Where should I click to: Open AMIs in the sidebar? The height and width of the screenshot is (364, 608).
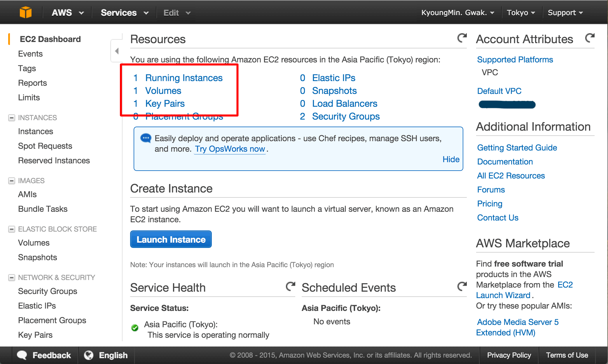click(27, 194)
